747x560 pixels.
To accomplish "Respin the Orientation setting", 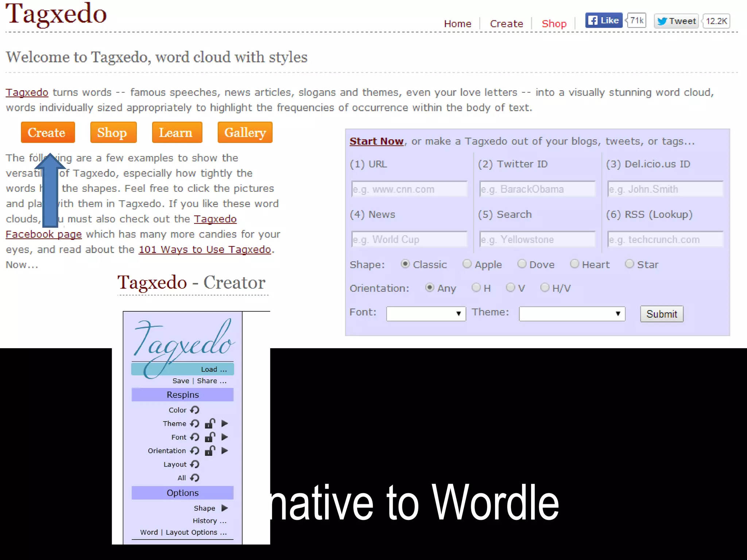I will [x=195, y=451].
